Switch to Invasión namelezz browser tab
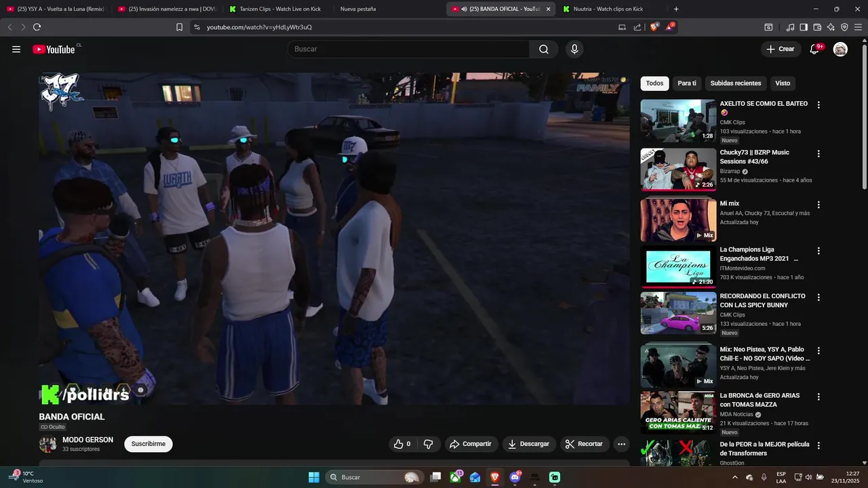868x488 pixels. 167,9
